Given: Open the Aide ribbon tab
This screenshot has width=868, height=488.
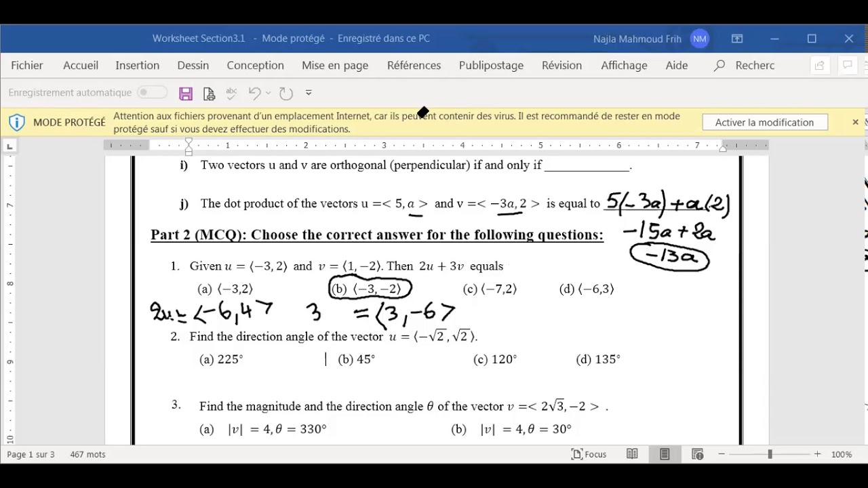Looking at the screenshot, I should [677, 65].
